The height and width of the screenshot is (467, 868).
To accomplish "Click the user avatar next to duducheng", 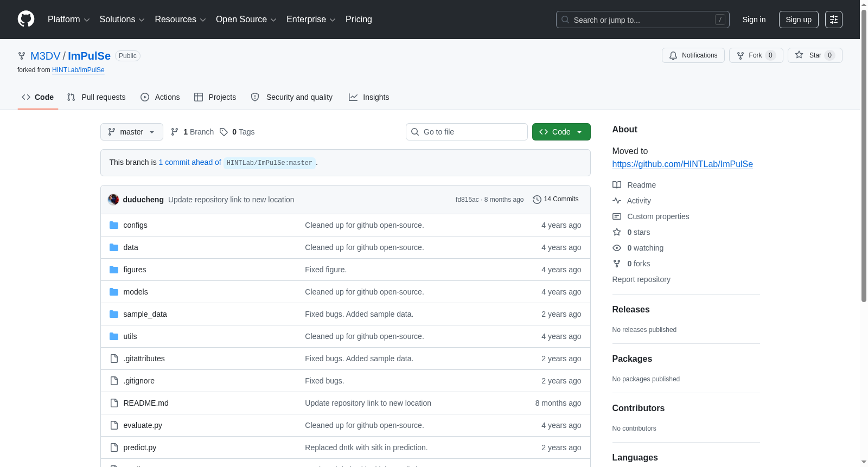I will (x=113, y=200).
